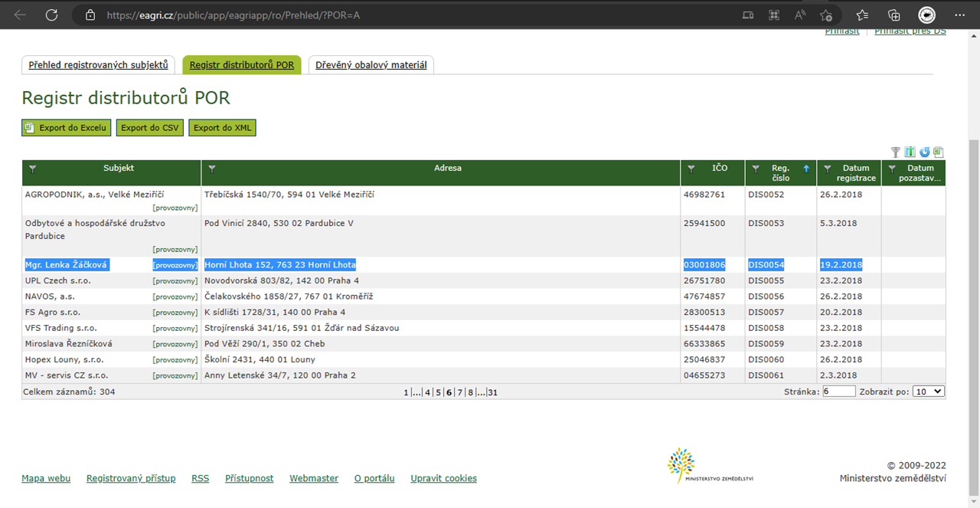This screenshot has width=980, height=508.
Task: Click the Export do CSV button
Action: pyautogui.click(x=149, y=128)
